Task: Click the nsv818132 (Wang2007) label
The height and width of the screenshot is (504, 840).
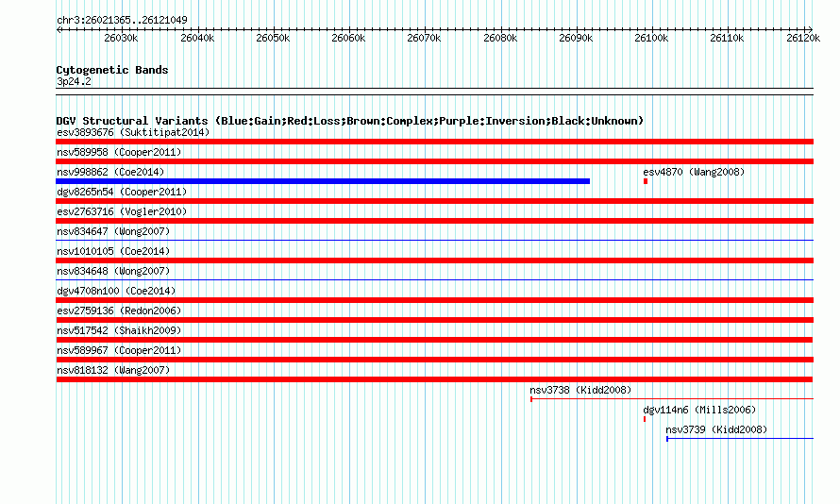Action: 113,370
